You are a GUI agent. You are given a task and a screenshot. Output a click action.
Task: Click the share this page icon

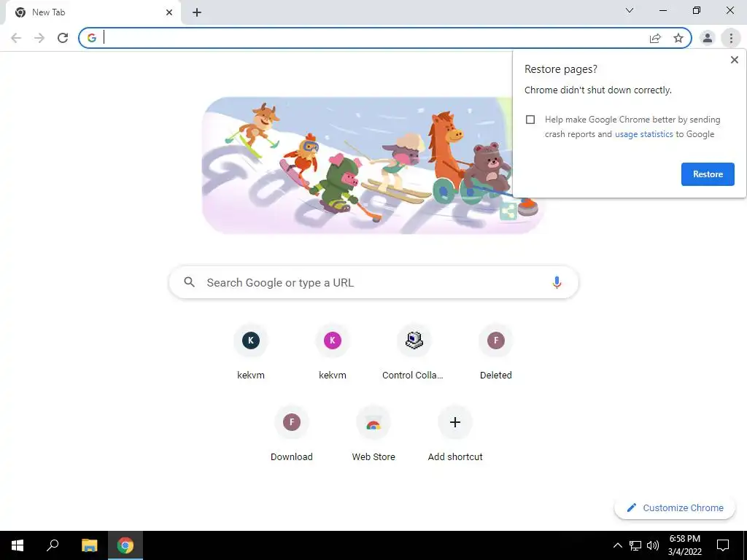[x=655, y=38]
